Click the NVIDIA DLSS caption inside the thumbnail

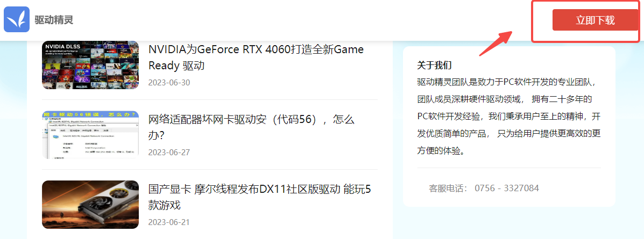click(62, 46)
